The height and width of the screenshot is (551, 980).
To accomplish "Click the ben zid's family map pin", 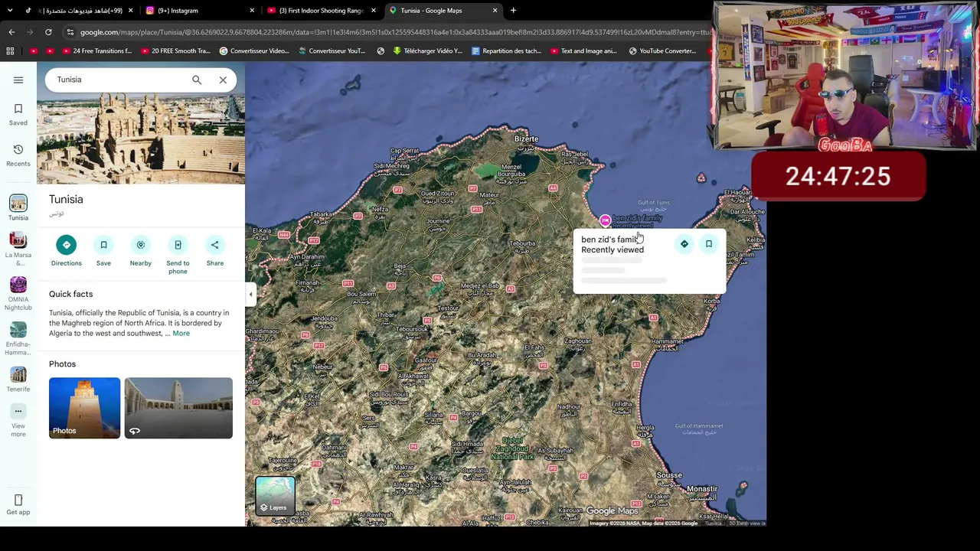I will click(x=606, y=221).
